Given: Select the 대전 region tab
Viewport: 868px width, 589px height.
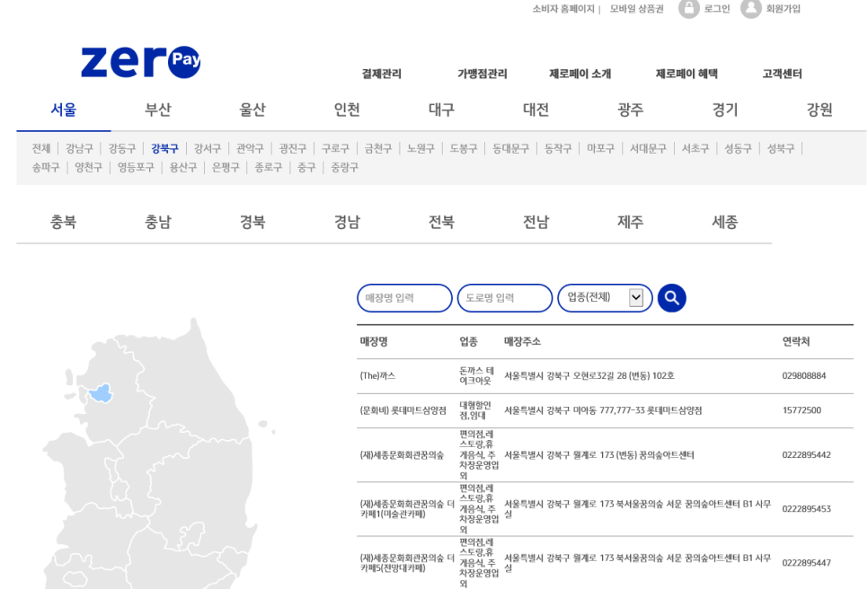Looking at the screenshot, I should [x=536, y=110].
